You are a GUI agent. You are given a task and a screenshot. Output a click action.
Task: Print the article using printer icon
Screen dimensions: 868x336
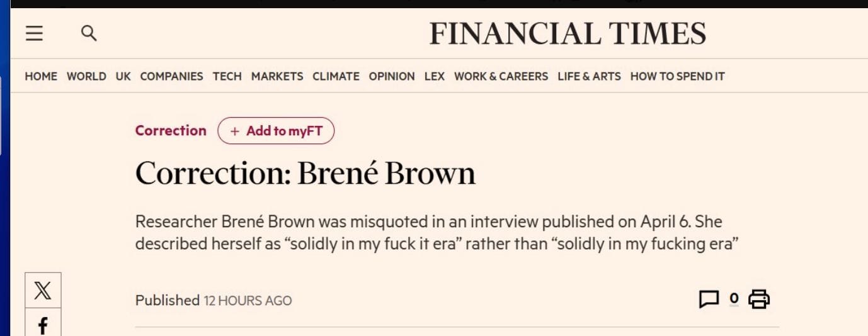[x=758, y=300]
